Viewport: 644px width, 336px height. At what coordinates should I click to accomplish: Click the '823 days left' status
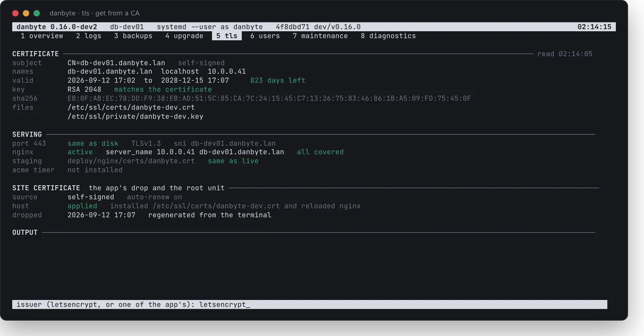tap(278, 80)
